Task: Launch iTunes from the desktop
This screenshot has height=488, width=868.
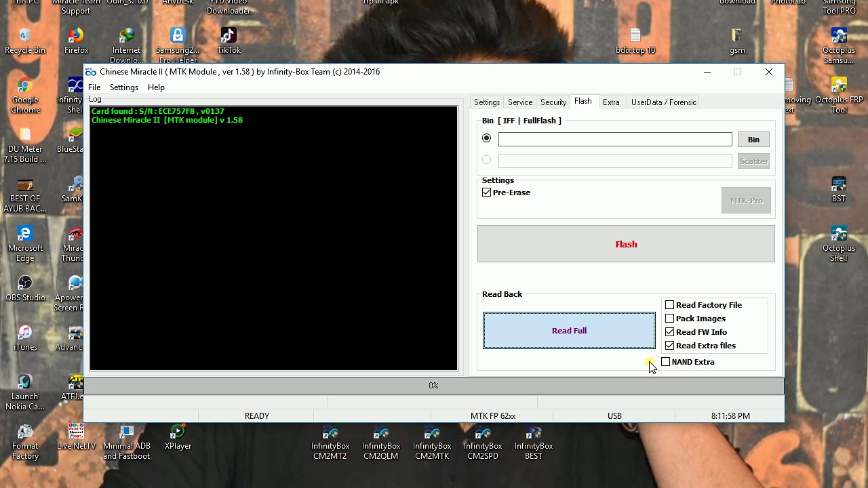Action: pyautogui.click(x=25, y=338)
